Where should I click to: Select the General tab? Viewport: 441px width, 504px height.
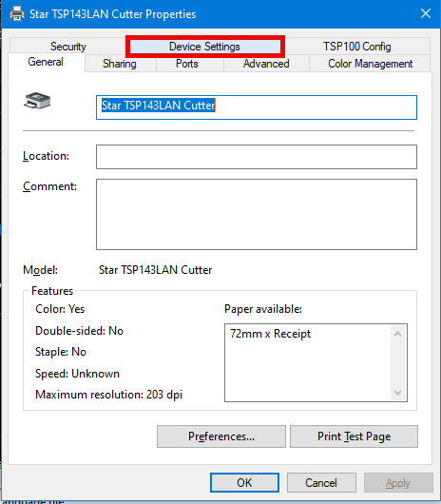(46, 62)
